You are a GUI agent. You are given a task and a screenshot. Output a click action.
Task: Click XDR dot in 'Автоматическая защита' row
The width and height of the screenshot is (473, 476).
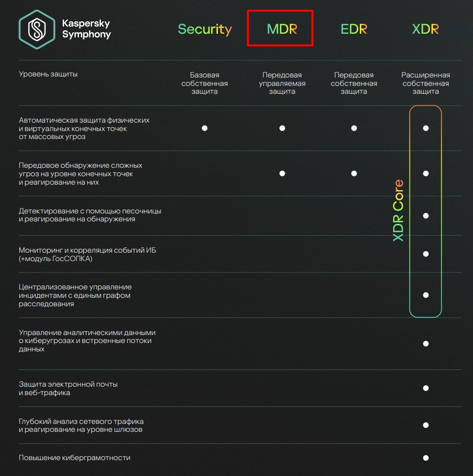coord(426,128)
